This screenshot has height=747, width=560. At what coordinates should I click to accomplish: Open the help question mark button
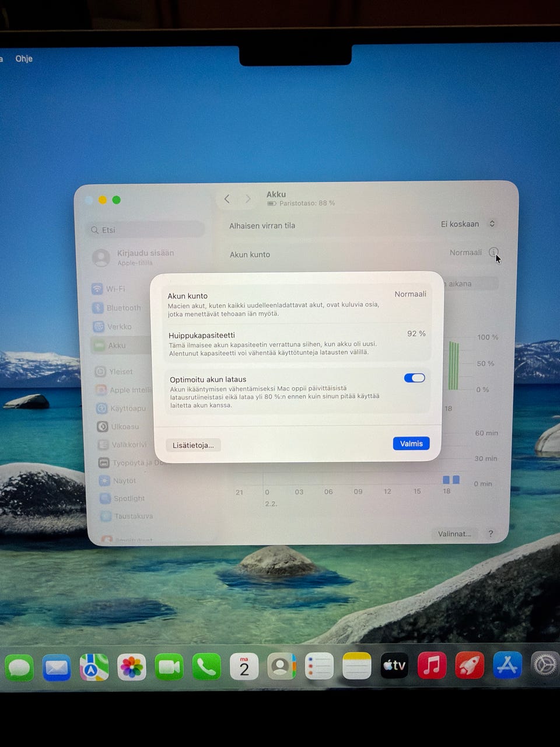[491, 534]
